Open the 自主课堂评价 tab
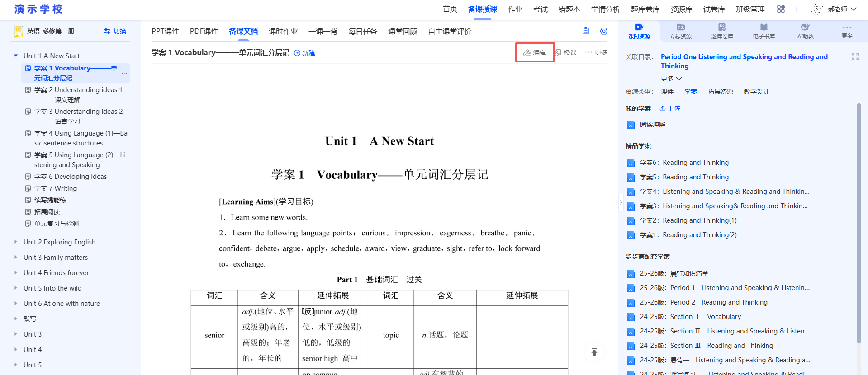868x375 pixels. [450, 31]
